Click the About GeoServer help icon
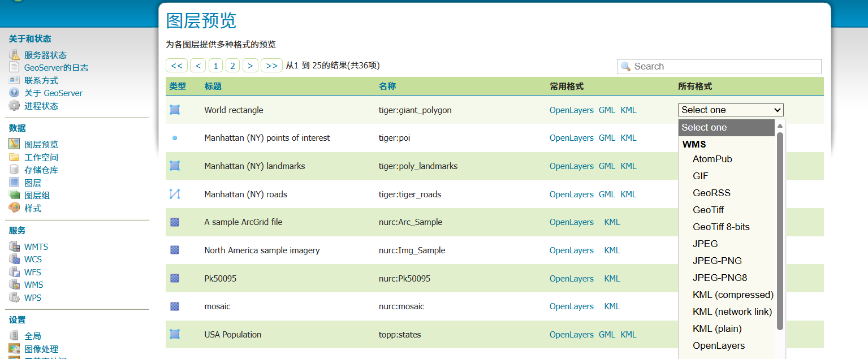Viewport: 868px width, 359px height. [x=14, y=93]
